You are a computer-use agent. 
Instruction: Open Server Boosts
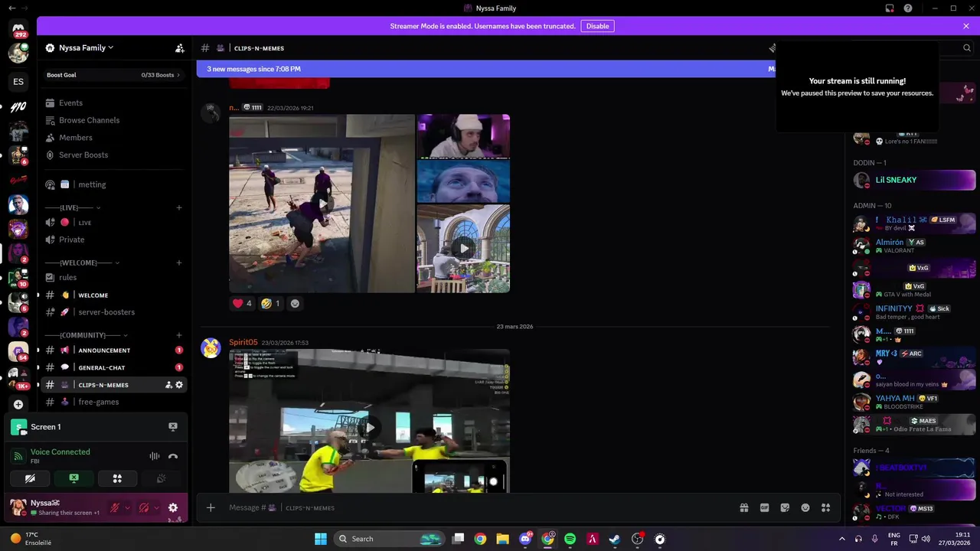pyautogui.click(x=113, y=155)
